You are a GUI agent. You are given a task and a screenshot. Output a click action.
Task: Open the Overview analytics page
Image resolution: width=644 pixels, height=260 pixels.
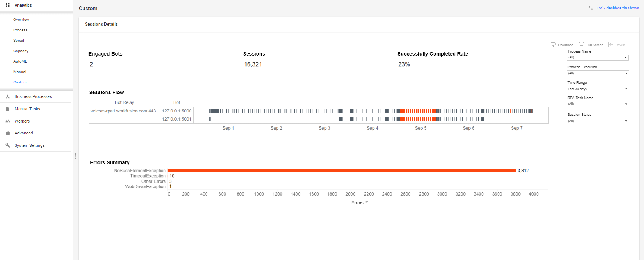point(21,20)
